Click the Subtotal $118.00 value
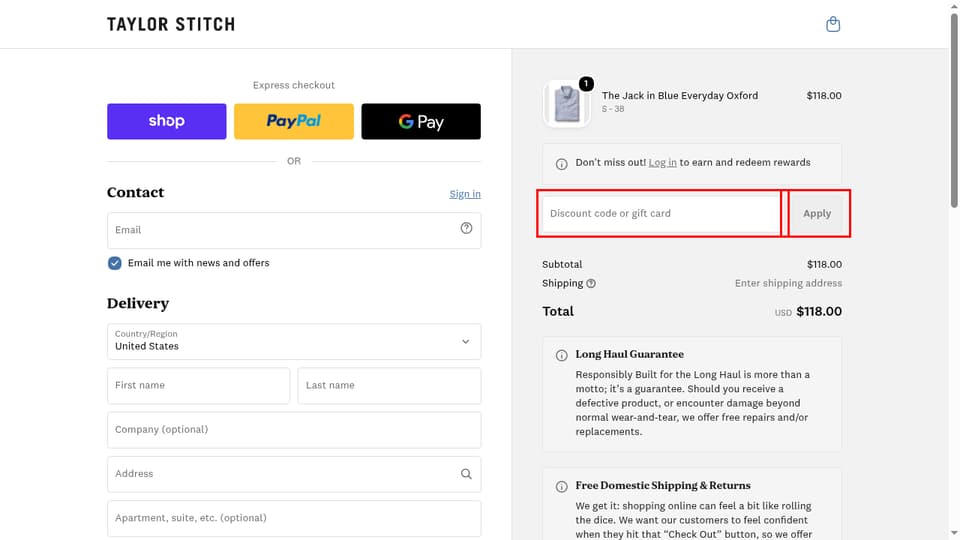Viewport: 960px width, 540px height. point(824,264)
